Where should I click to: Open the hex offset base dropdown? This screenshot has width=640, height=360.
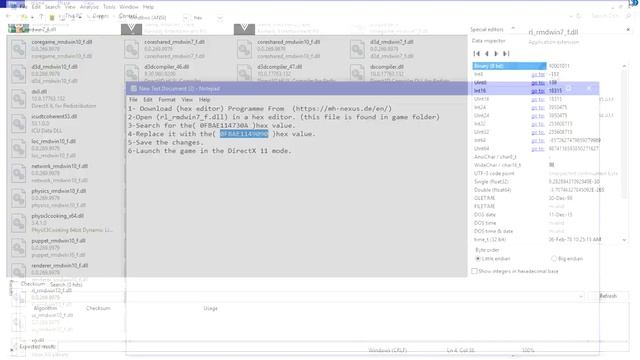click(220, 18)
